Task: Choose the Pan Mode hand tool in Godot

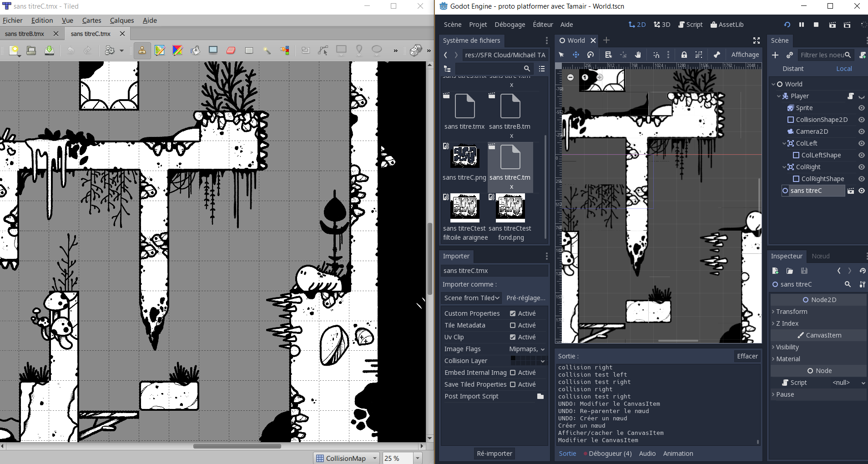Action: pos(638,55)
